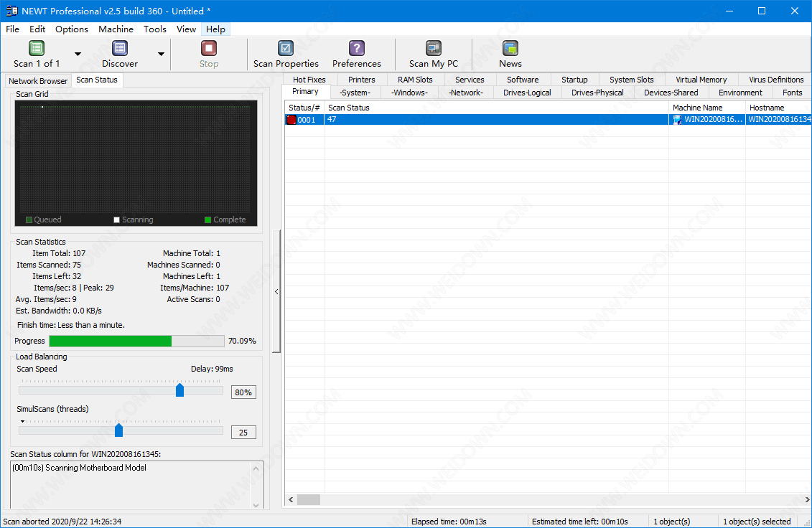
Task: Click the Status/# column header
Action: pos(304,108)
